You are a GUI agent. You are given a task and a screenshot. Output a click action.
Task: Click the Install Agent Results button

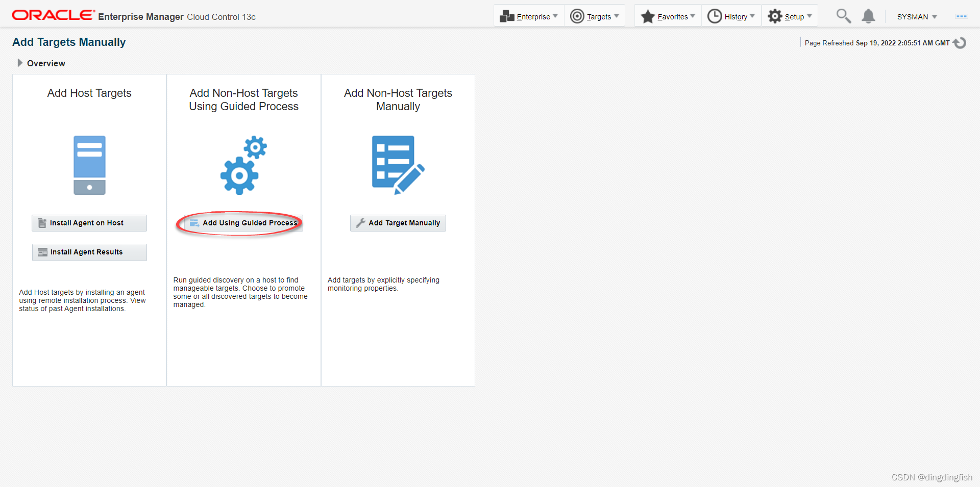click(x=89, y=252)
